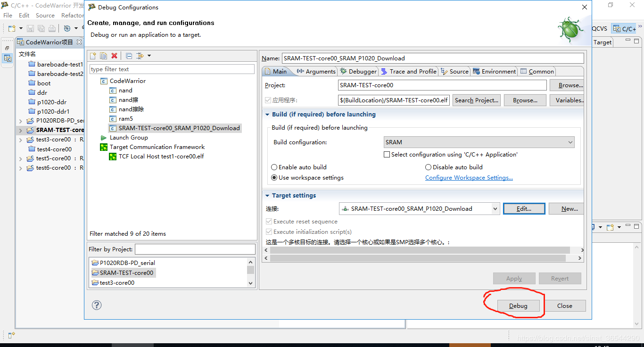This screenshot has width=644, height=347.
Task: Switch to the Debugger tab
Action: click(x=358, y=71)
